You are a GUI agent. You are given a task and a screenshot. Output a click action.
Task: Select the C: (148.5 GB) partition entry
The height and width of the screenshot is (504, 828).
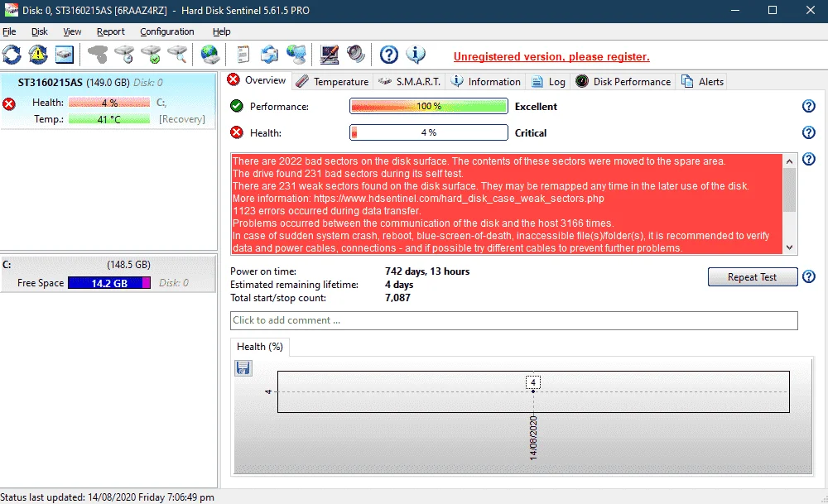(108, 273)
